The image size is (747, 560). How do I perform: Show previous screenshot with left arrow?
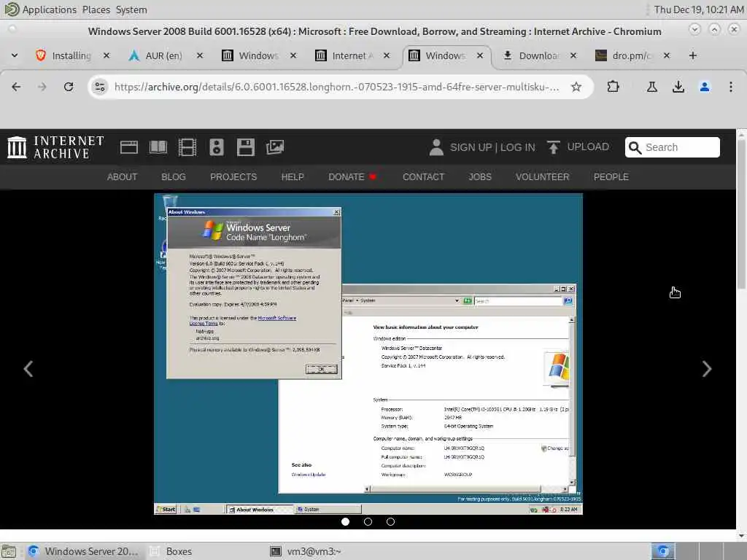(x=28, y=368)
